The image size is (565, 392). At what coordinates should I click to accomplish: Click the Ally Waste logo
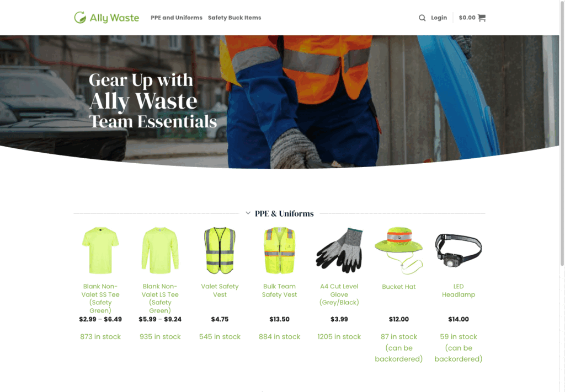click(106, 18)
